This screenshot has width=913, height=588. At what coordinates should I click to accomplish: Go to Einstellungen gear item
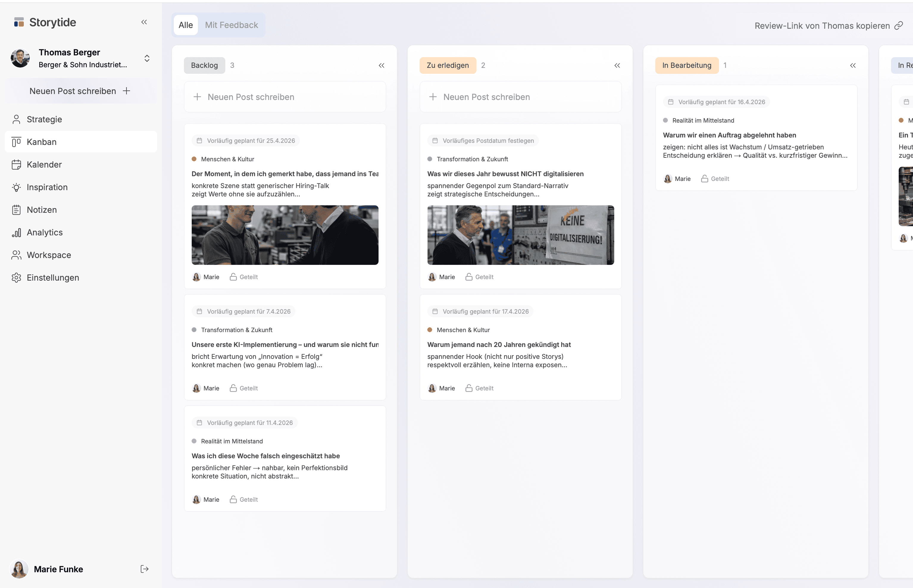53,278
